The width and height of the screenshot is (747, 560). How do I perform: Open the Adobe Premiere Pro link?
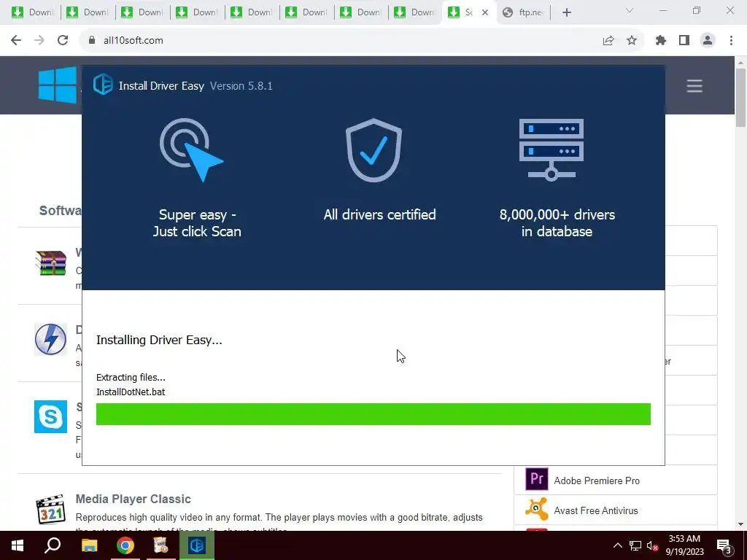tap(597, 481)
